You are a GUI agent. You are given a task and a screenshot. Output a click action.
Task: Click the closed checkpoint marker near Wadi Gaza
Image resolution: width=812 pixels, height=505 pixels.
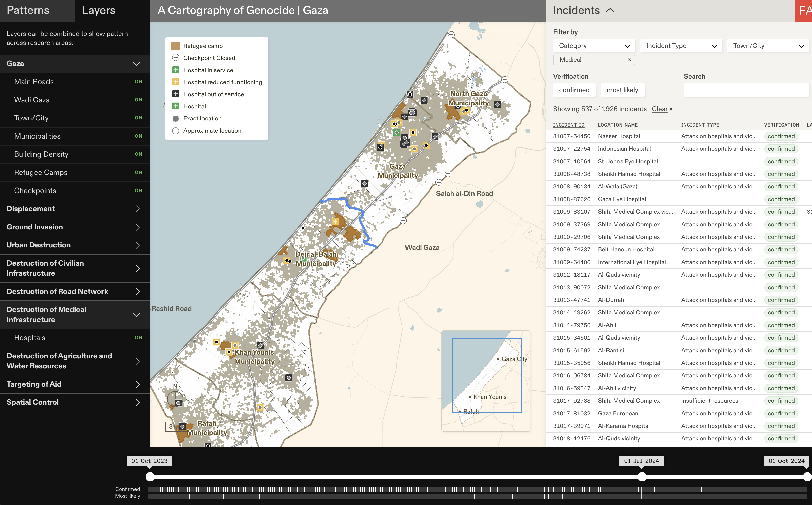pos(403,221)
